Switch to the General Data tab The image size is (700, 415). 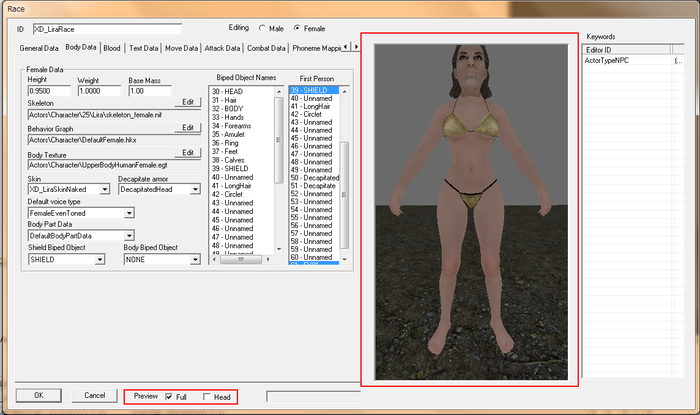click(x=39, y=48)
